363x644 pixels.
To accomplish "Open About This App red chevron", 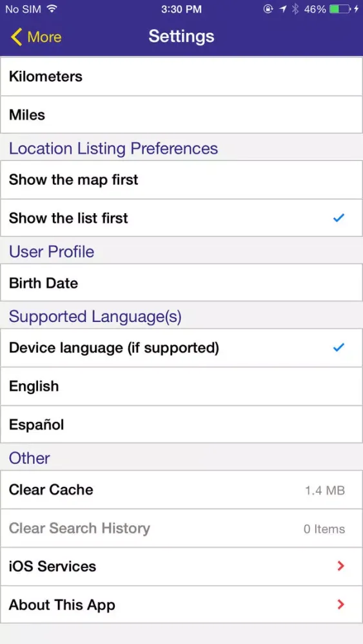I will coord(340,605).
